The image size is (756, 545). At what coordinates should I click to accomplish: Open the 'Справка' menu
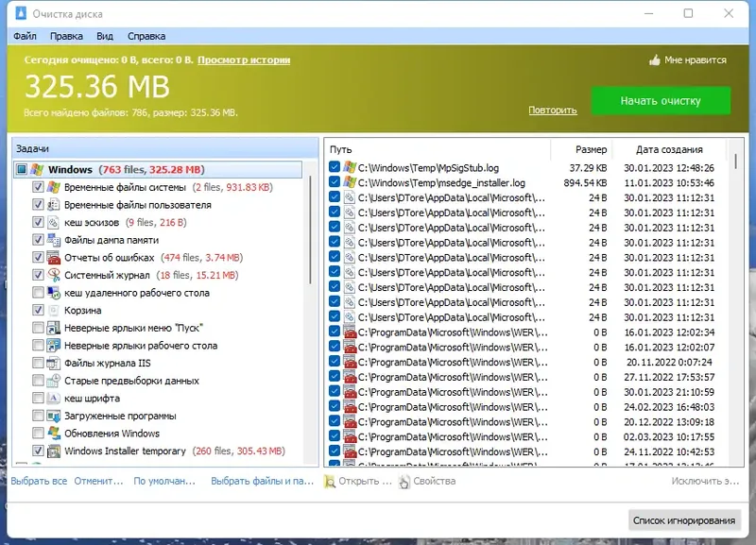(x=146, y=36)
